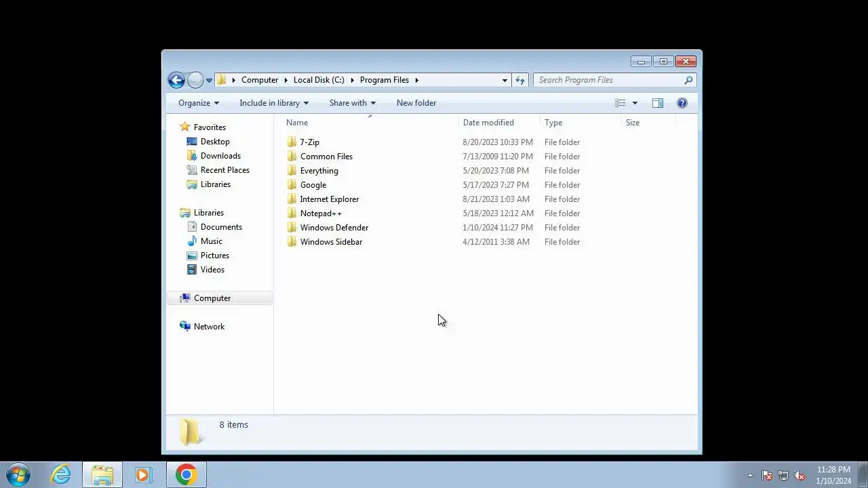Click Program Files breadcrumb segment
Viewport: 868px width, 488px height.
tap(384, 80)
